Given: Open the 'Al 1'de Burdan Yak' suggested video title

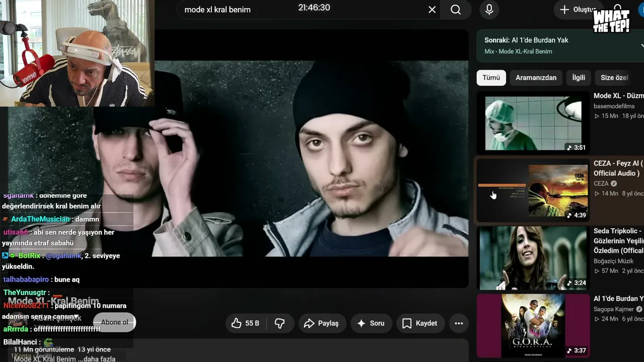Looking at the screenshot, I should 618,299.
